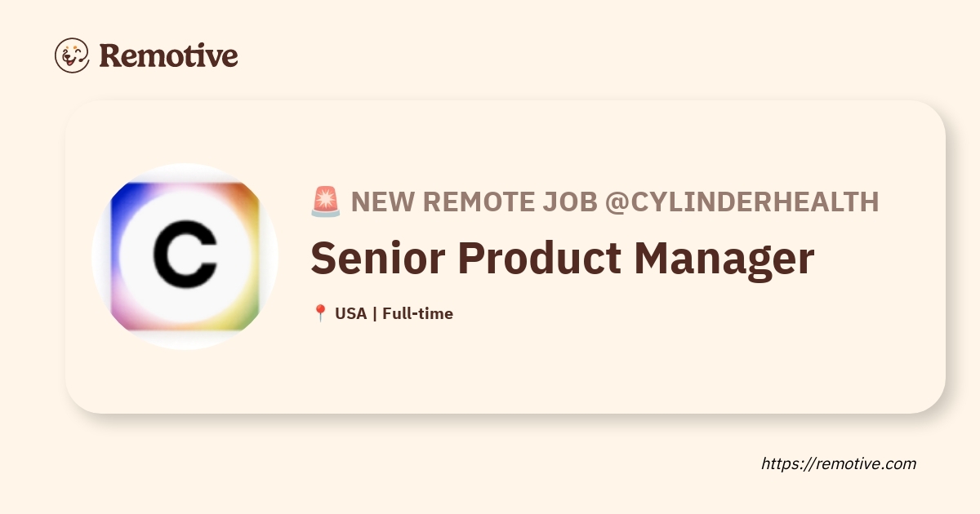Click the Remotive dog mascot logo icon
The height and width of the screenshot is (514, 980).
coord(72,55)
